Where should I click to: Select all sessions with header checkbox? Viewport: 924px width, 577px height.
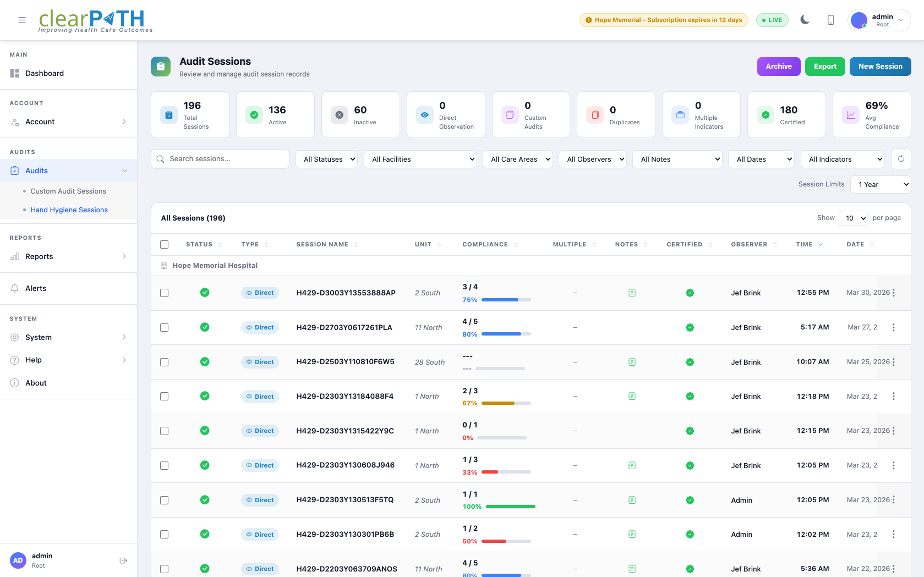pos(164,244)
